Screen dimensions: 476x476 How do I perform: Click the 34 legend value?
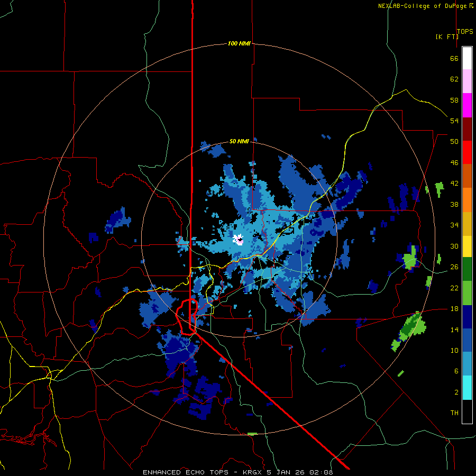tap(454, 225)
